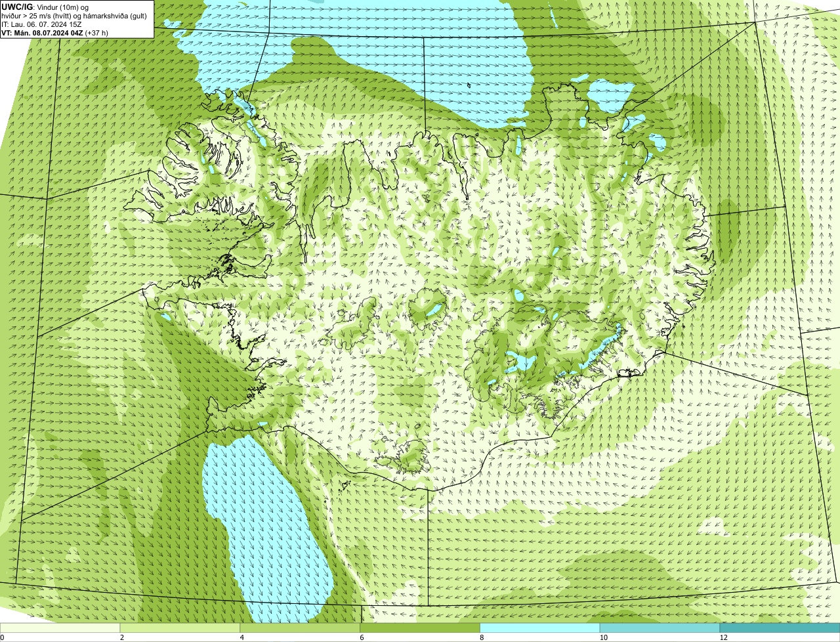Image resolution: width=840 pixels, height=642 pixels.
Task: Pick the light cyan 8–10 colorbar segment
Action: (541, 628)
